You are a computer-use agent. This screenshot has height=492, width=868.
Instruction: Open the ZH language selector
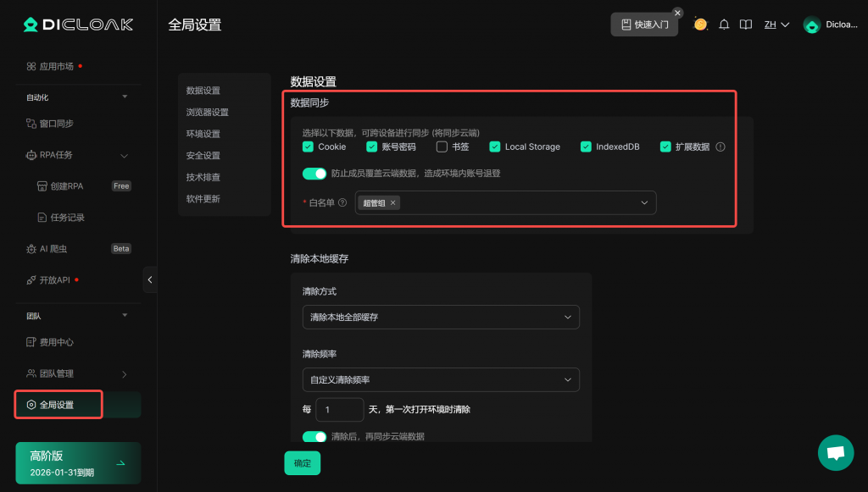point(776,25)
